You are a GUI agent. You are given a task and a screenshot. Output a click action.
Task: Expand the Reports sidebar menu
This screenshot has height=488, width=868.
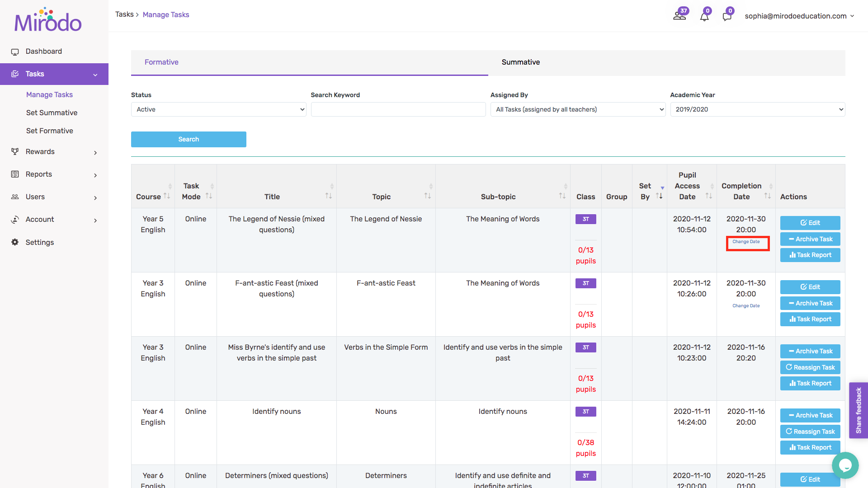click(x=95, y=175)
